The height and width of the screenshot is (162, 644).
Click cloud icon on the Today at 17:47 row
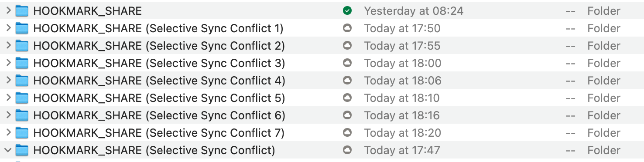(x=347, y=150)
